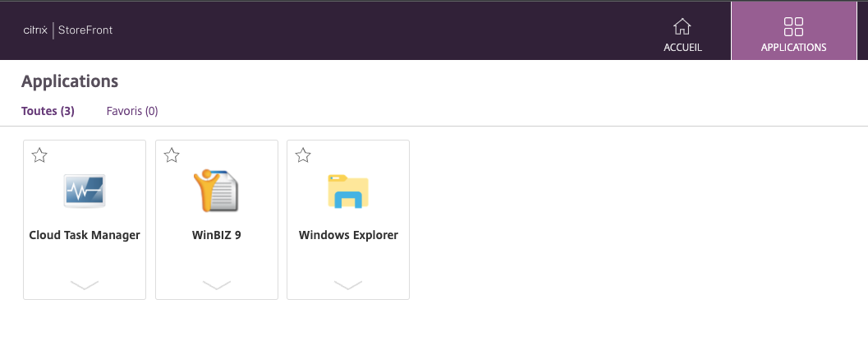The width and height of the screenshot is (868, 341).
Task: Switch to the Favoris (0) tab
Action: (x=132, y=111)
